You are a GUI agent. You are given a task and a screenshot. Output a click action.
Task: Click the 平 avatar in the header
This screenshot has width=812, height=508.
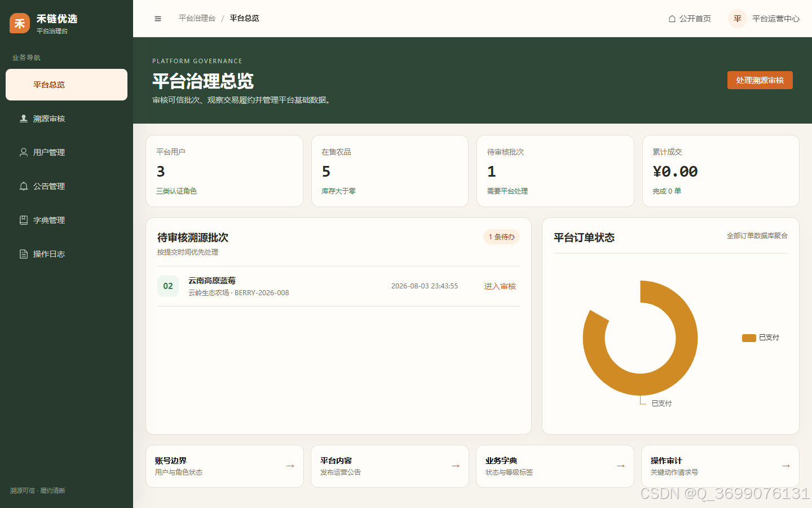(x=738, y=19)
